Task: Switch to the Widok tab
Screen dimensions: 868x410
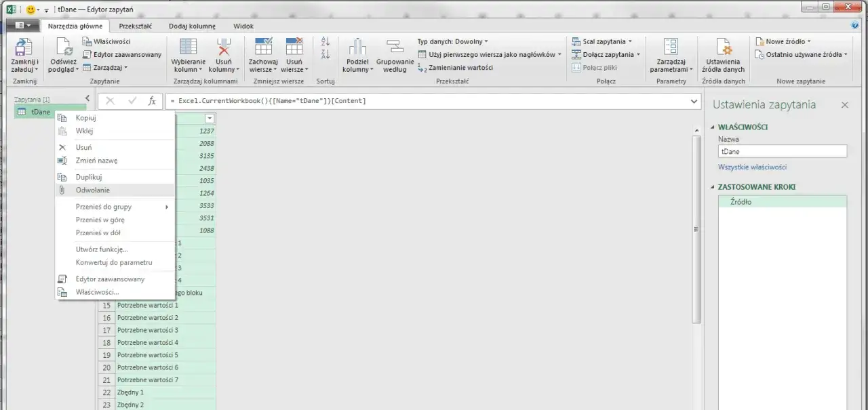Action: pyautogui.click(x=243, y=26)
